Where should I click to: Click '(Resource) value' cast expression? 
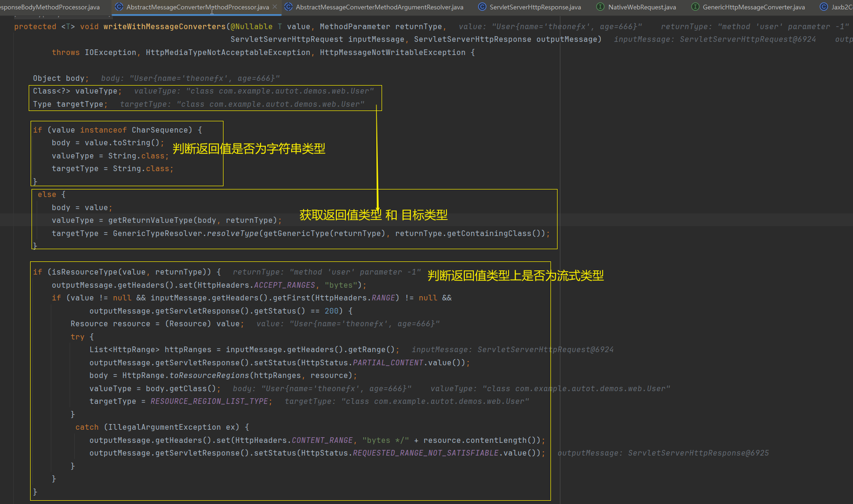pos(202,324)
